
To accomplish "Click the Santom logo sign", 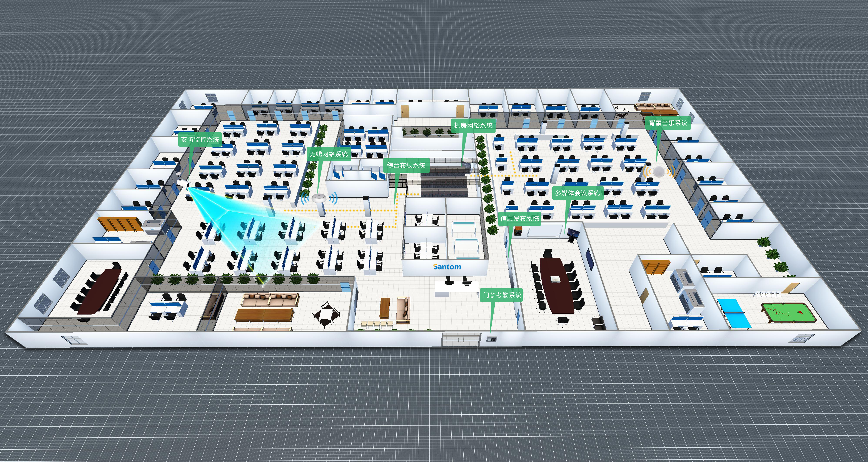I will click(447, 266).
